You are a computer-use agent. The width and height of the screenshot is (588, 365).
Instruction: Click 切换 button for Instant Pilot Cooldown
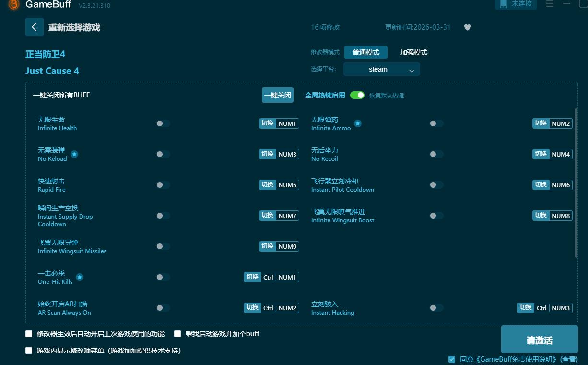click(541, 185)
